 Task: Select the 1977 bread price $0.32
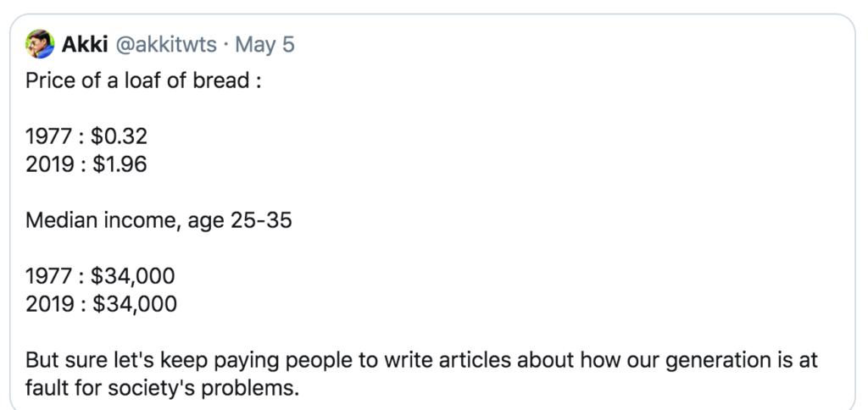click(x=120, y=136)
